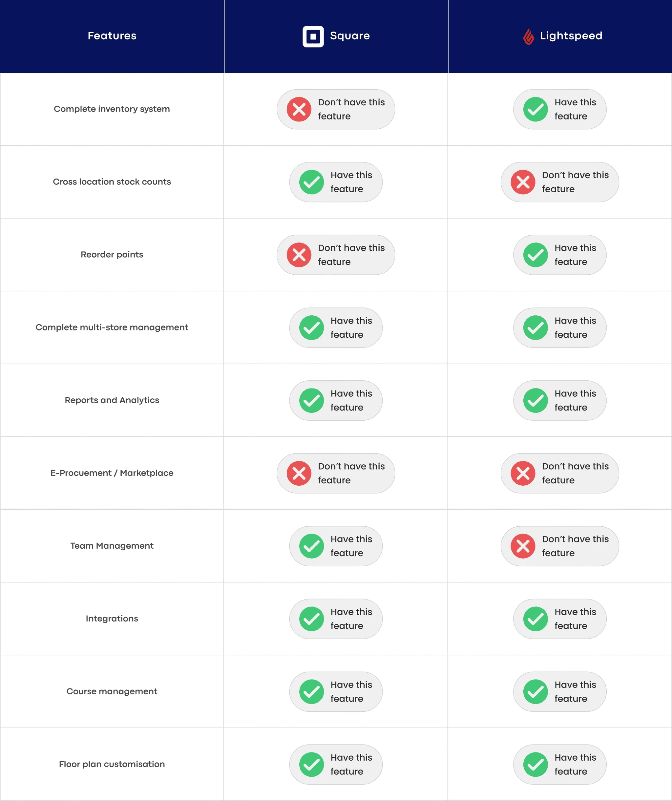672x801 pixels.
Task: Click red X for Lightspeed cross location stock counts
Action: click(523, 182)
